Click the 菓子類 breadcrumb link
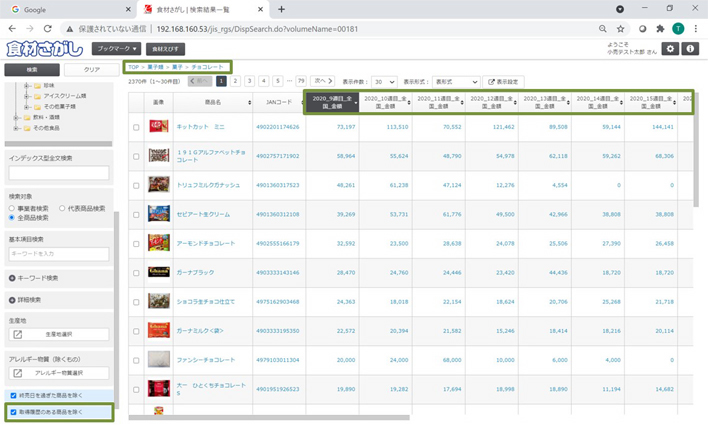The width and height of the screenshot is (708, 426). (155, 67)
